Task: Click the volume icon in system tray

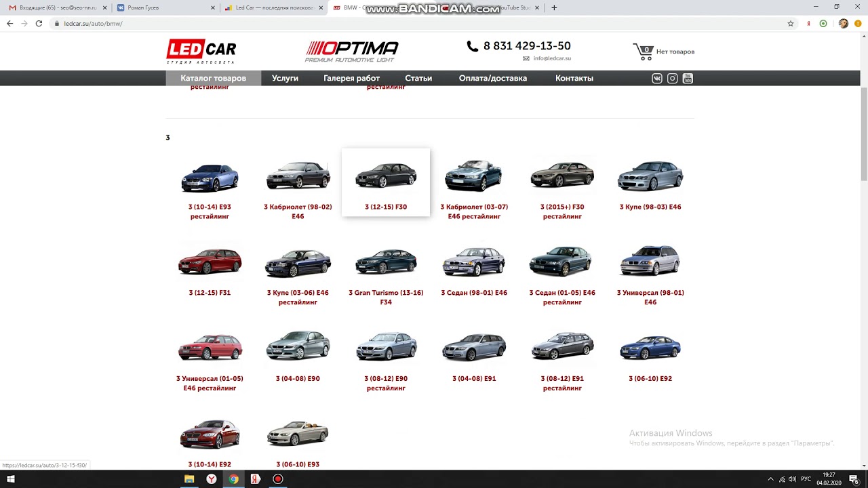Action: click(x=792, y=479)
